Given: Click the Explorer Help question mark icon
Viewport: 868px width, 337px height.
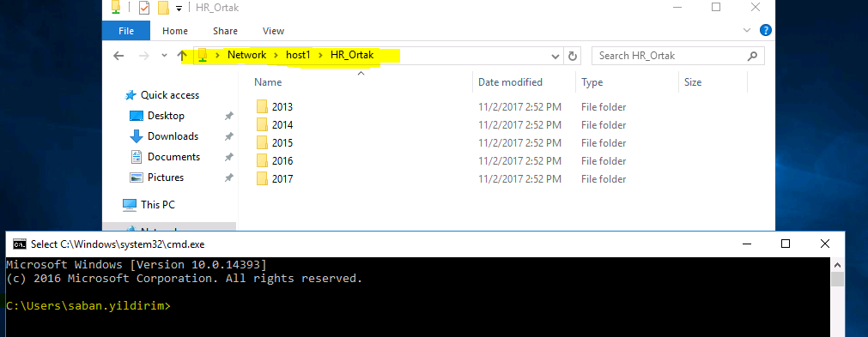Looking at the screenshot, I should [766, 30].
